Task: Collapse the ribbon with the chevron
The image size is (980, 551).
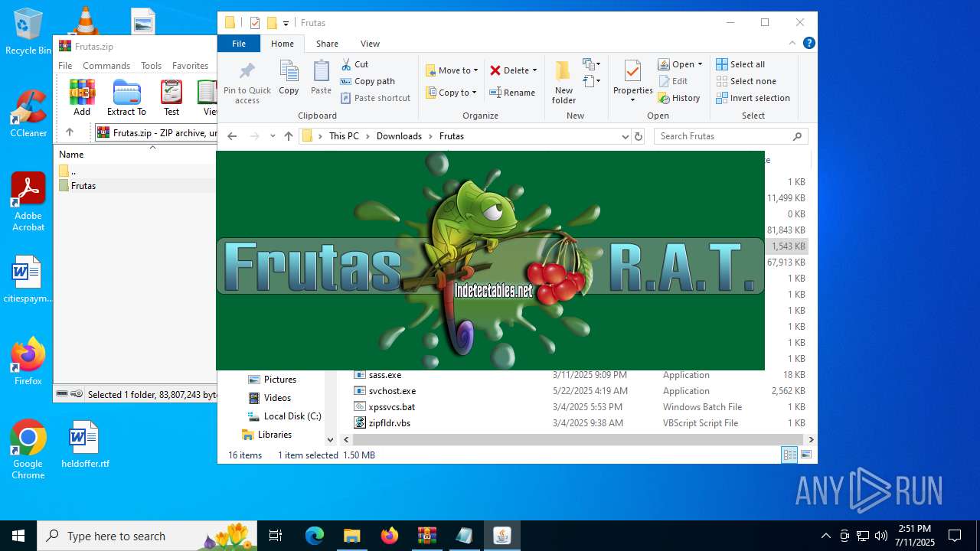Action: pos(792,44)
